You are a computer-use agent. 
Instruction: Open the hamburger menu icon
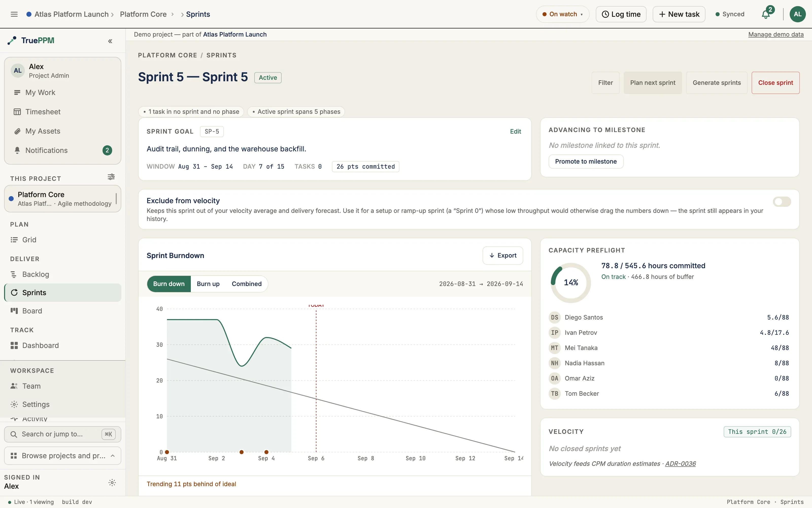click(x=14, y=14)
